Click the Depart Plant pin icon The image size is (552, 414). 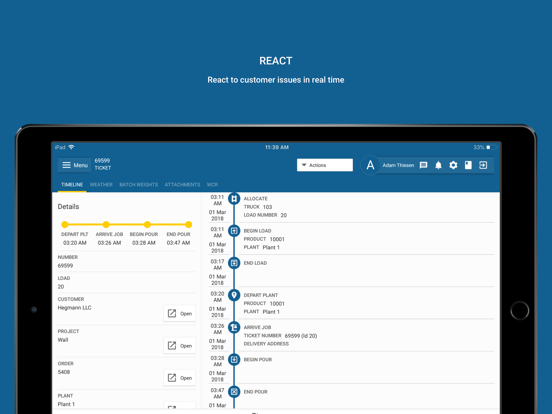click(234, 295)
